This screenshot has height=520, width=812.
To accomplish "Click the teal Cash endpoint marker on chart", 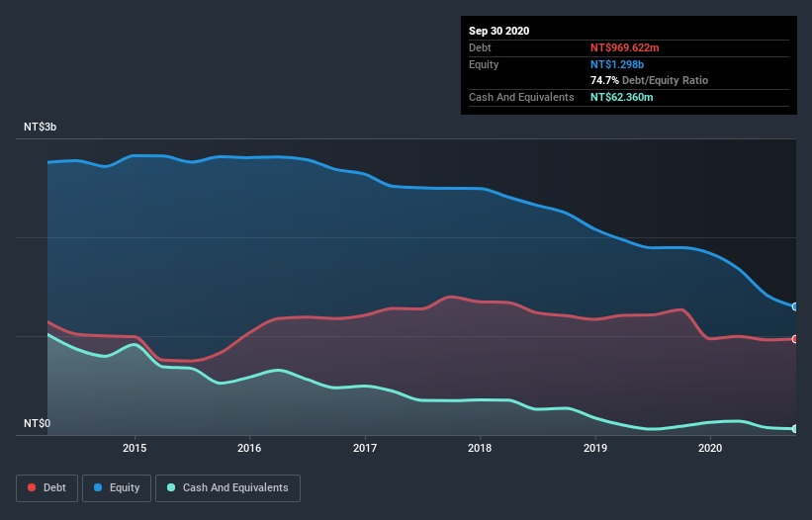I will click(795, 429).
